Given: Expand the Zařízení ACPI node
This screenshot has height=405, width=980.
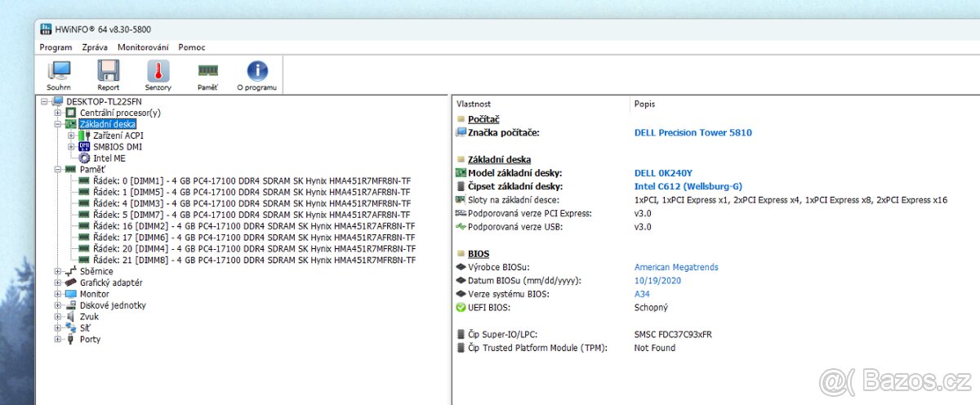Looking at the screenshot, I should pyautogui.click(x=72, y=136).
